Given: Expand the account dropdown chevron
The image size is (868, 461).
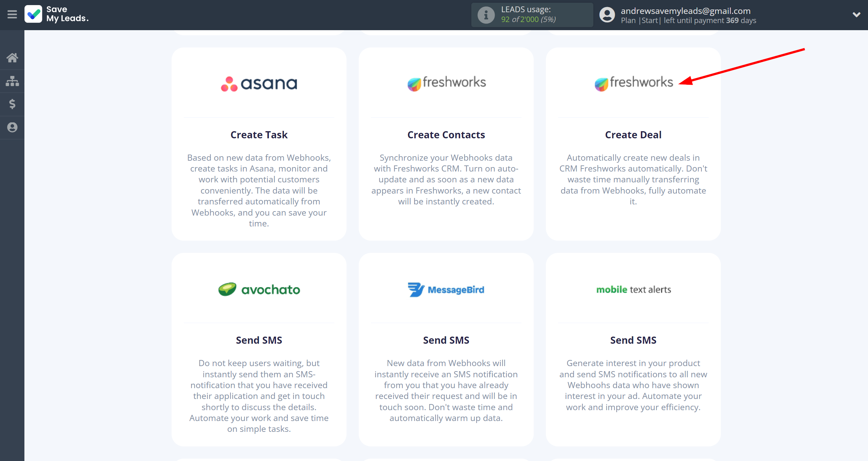Looking at the screenshot, I should 856,15.
